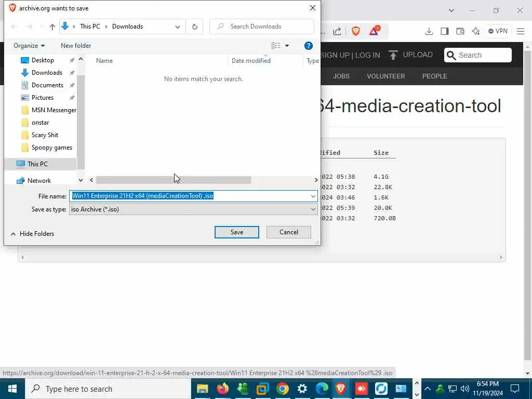
Task: Open tab search dropdown chevron
Action: click(x=451, y=10)
